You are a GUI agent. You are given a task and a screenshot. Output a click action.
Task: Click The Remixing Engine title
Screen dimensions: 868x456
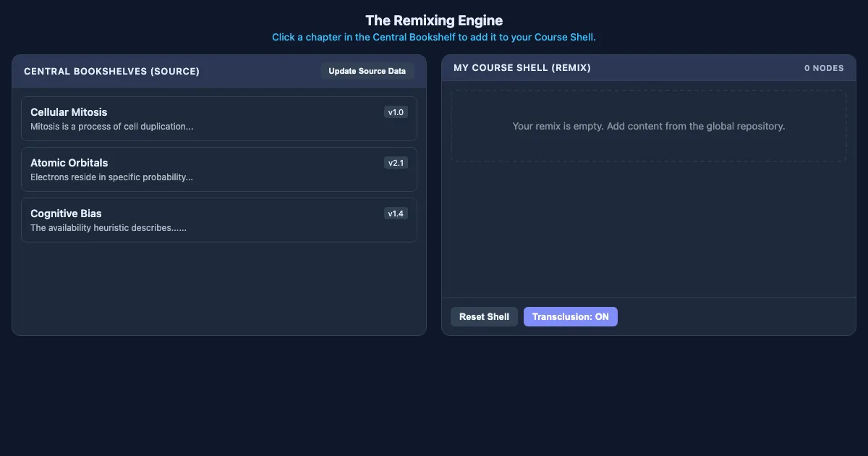(434, 20)
